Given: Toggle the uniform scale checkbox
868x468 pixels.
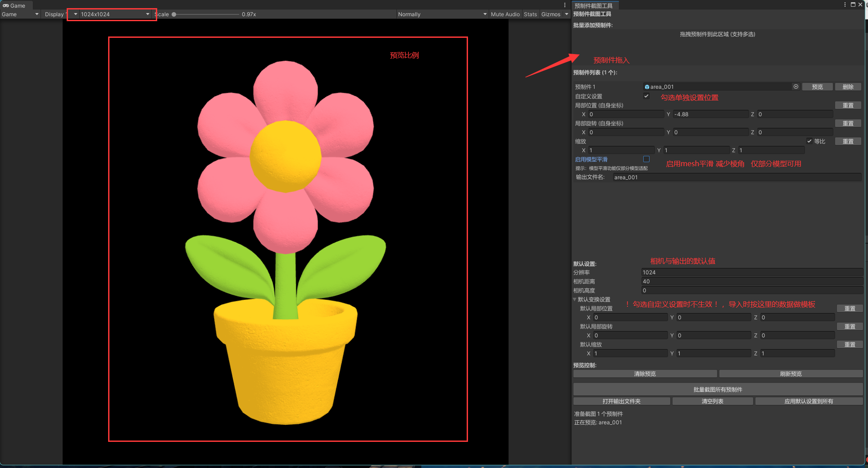Looking at the screenshot, I should point(809,141).
